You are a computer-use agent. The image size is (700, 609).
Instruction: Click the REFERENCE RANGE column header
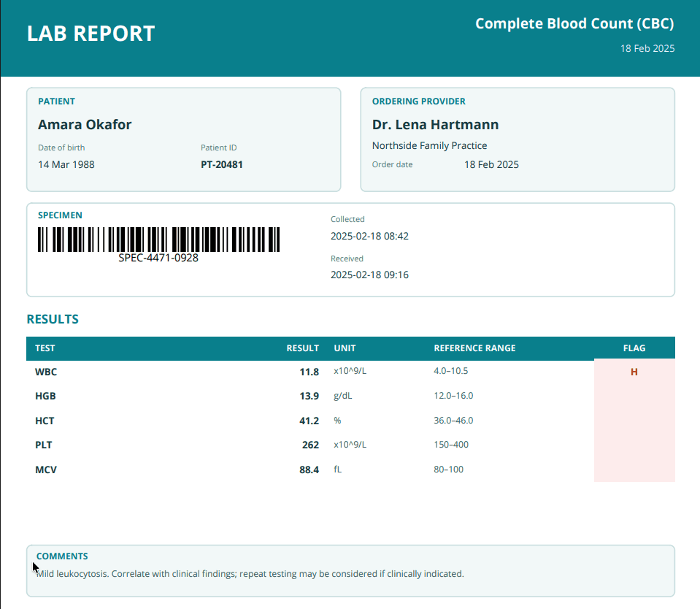click(x=474, y=348)
